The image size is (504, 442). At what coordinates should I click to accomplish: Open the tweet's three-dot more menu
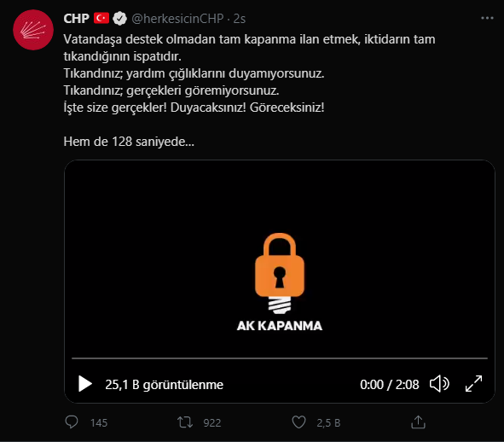[x=487, y=18]
